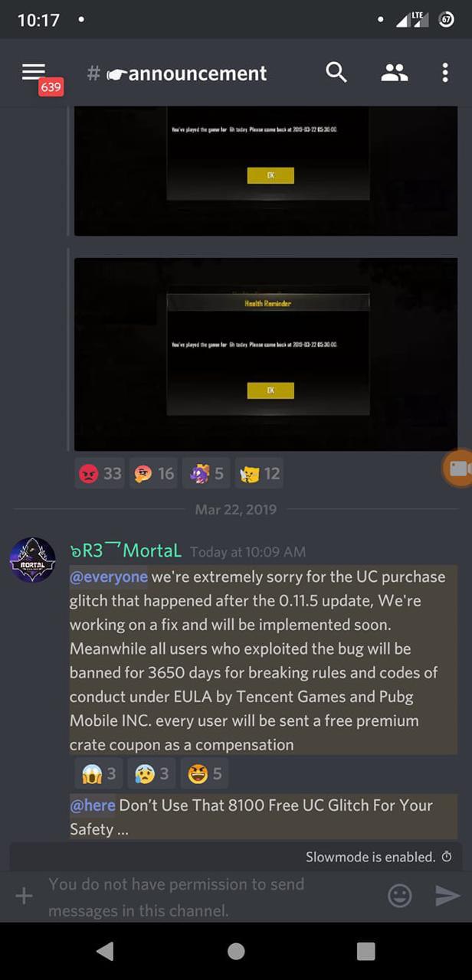Open the lower Health Reminder image

[x=266, y=354]
